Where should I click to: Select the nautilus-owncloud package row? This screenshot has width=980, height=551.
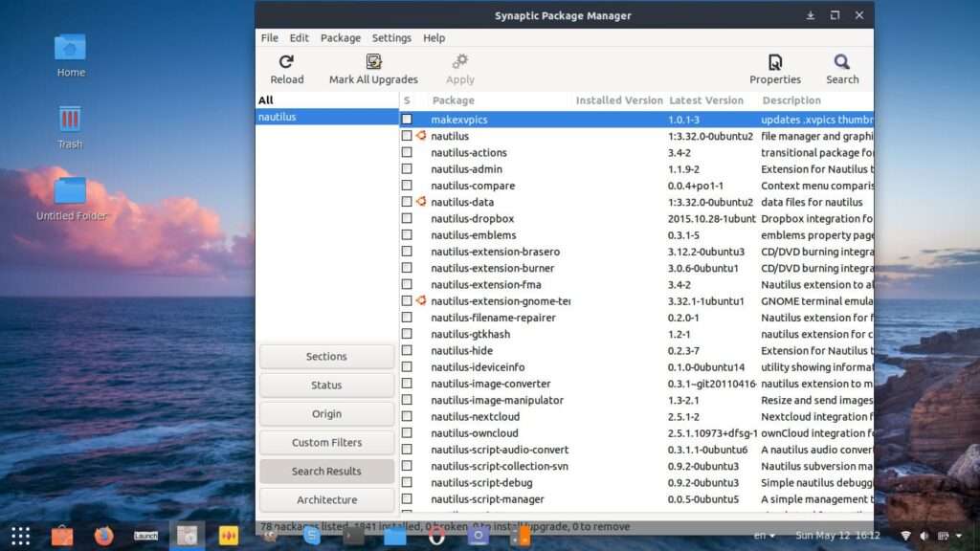click(636, 433)
